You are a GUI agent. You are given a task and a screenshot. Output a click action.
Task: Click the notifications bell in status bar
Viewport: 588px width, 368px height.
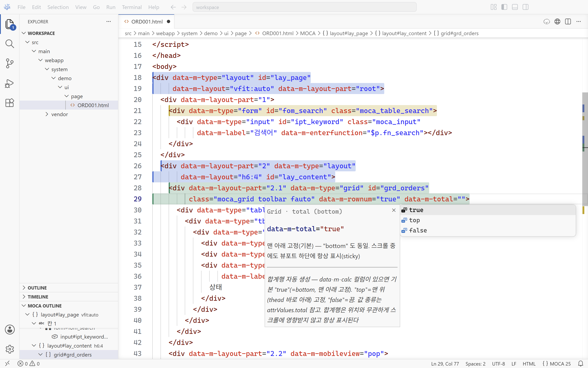point(581,364)
